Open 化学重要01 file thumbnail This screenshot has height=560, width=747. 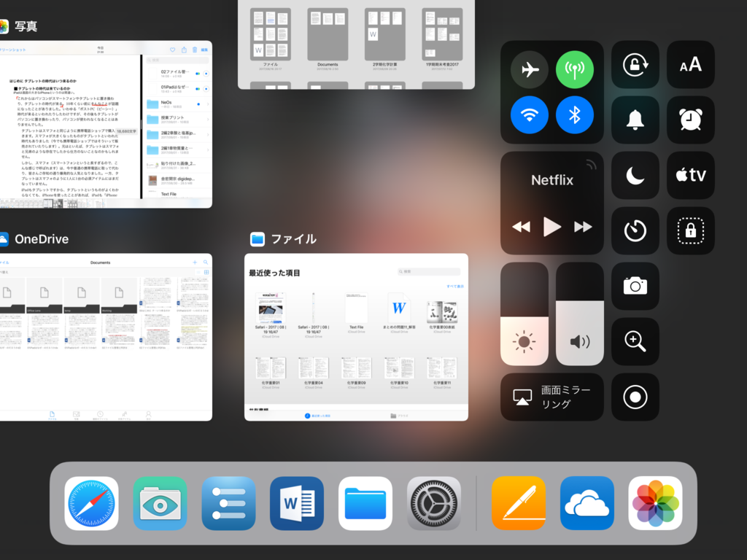[x=271, y=371]
